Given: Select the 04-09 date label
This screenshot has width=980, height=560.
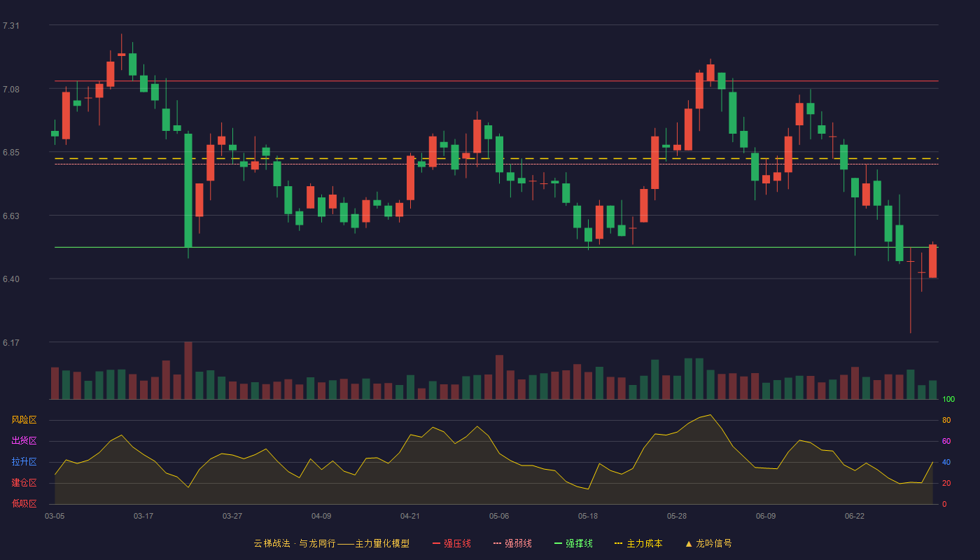Looking at the screenshot, I should coord(321,516).
